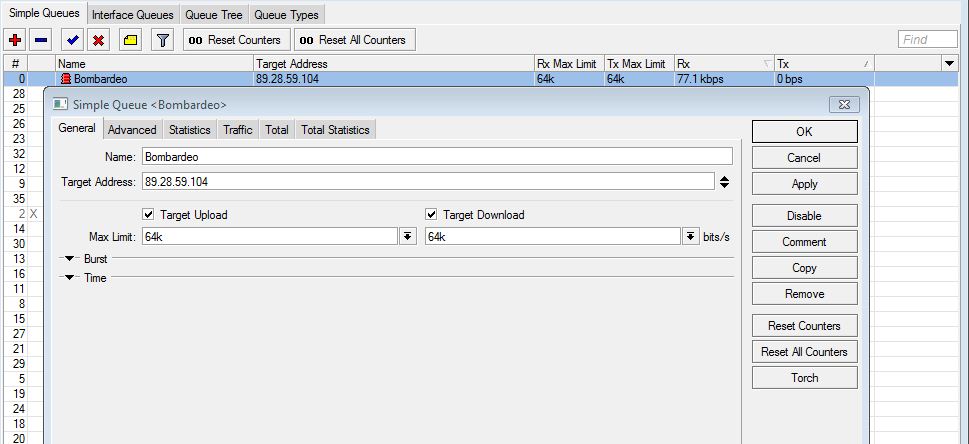Toggle the Target Upload checkbox

pos(148,215)
